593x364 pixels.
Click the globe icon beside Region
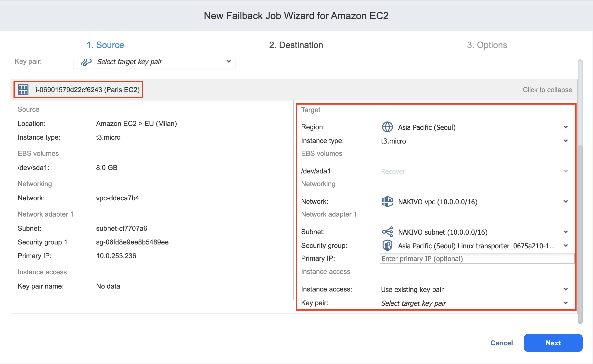387,127
